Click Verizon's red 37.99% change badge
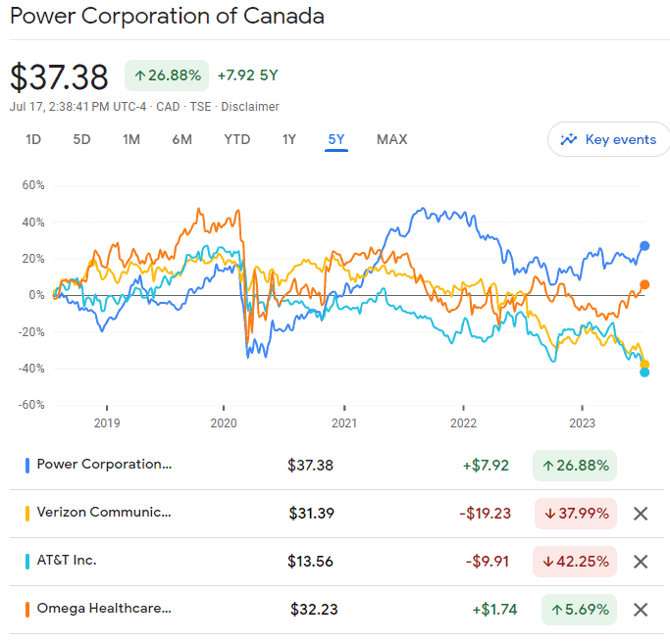 point(575,513)
